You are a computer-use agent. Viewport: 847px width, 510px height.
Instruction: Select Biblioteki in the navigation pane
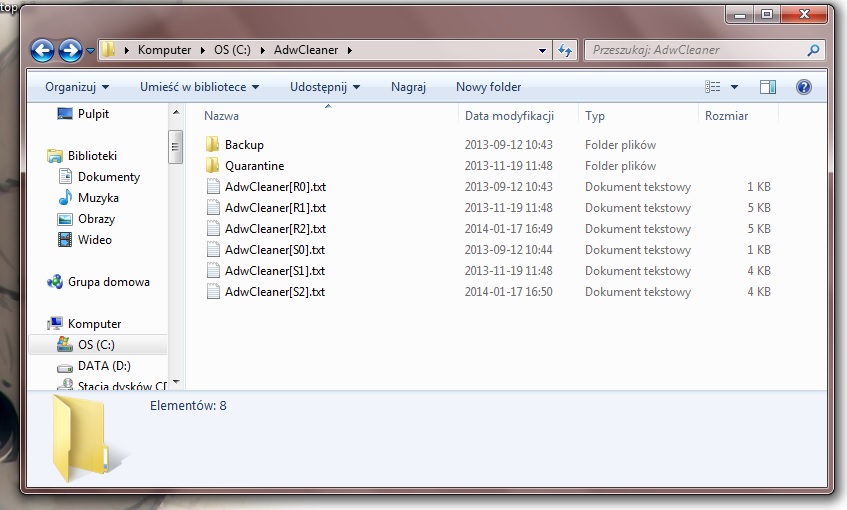coord(92,156)
